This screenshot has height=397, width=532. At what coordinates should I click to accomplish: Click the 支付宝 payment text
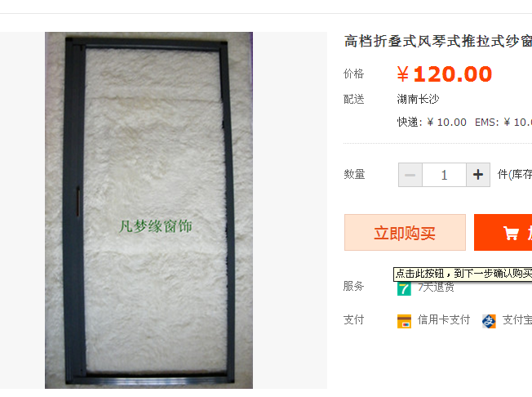click(517, 319)
